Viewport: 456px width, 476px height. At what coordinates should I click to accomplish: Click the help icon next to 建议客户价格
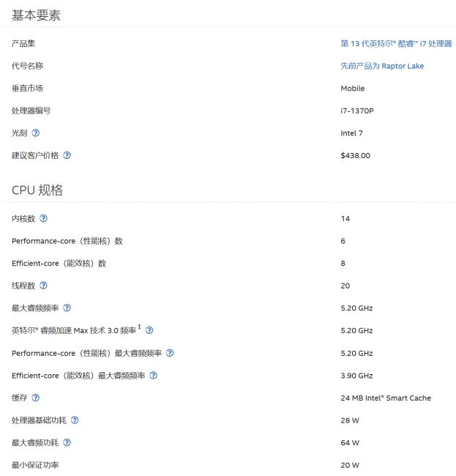coord(67,155)
